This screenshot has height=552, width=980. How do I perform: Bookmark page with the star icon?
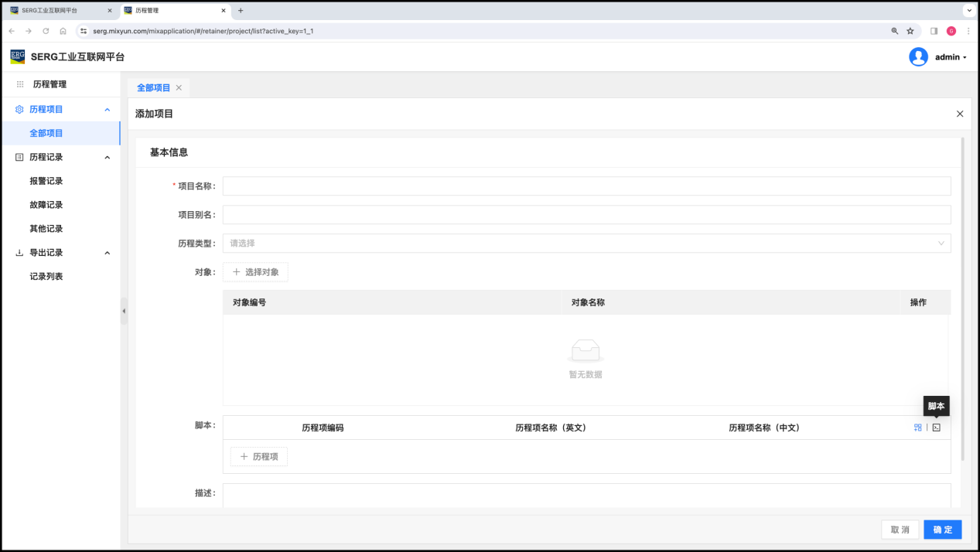click(x=910, y=31)
